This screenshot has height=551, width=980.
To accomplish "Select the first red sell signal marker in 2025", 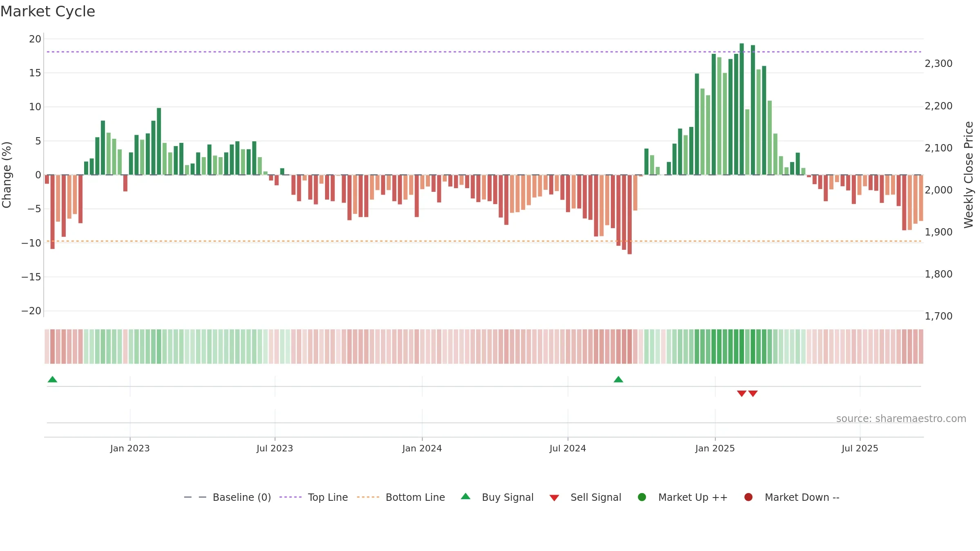I will [742, 393].
